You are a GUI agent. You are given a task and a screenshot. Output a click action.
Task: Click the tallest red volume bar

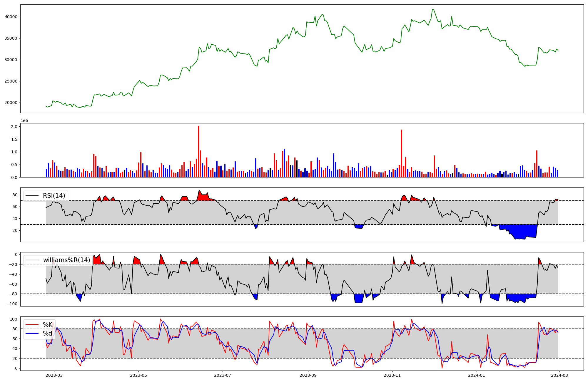pyautogui.click(x=198, y=151)
